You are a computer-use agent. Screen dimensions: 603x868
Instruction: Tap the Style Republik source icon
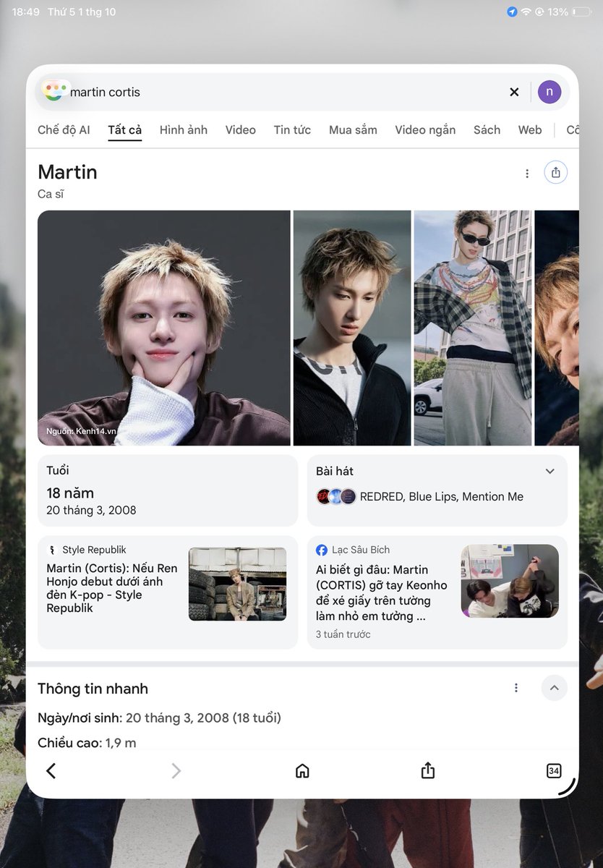click(x=52, y=550)
